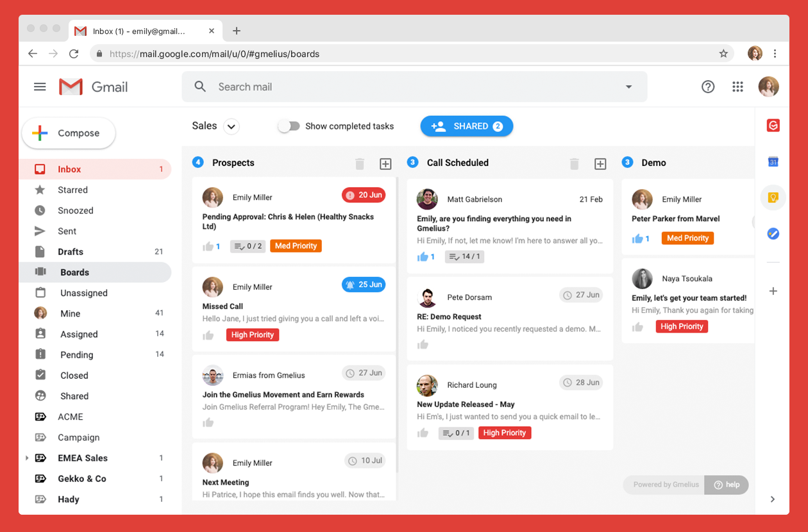Open the Sent folder
Screen dimensions: 808x532
tap(95, 231)
